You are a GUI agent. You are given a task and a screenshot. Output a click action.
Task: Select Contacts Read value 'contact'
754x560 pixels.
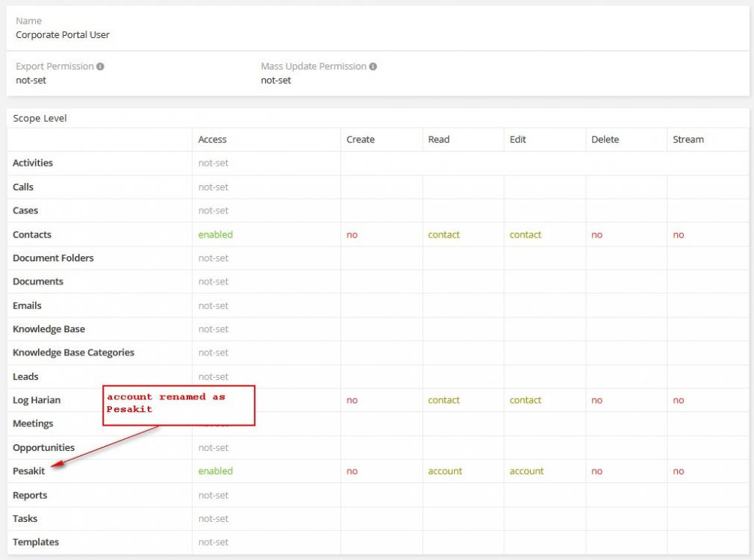click(443, 234)
